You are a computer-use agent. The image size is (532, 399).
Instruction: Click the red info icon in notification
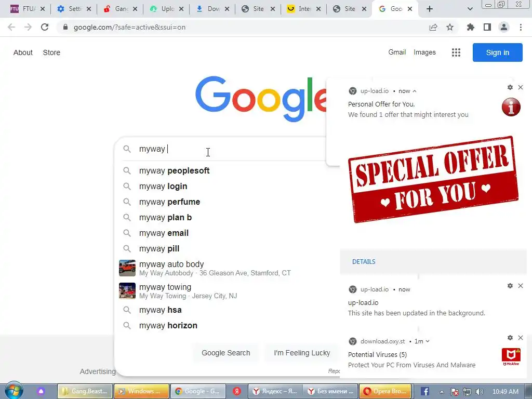tap(511, 107)
